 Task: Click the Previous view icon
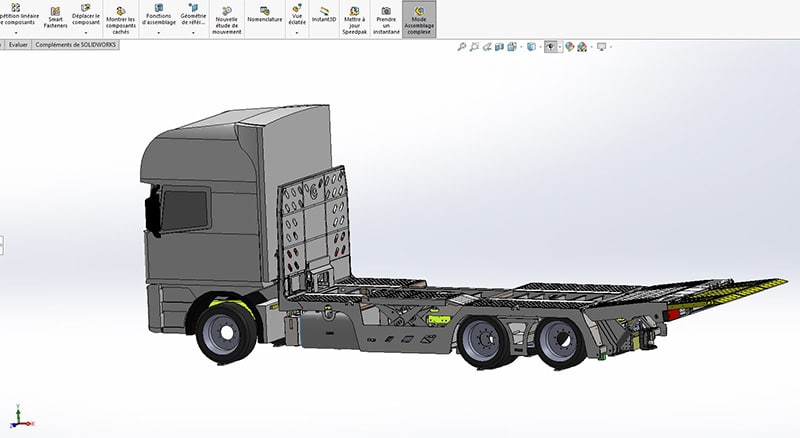pos(487,47)
